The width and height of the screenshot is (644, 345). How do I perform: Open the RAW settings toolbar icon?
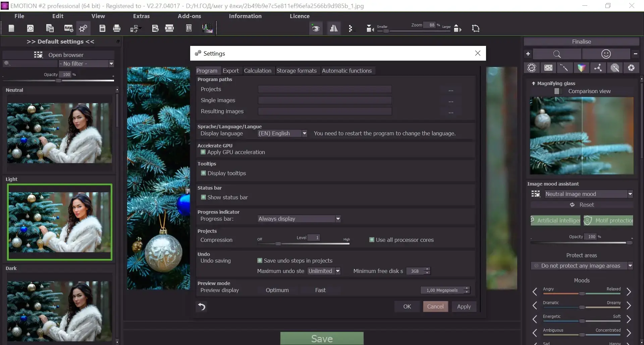68,28
